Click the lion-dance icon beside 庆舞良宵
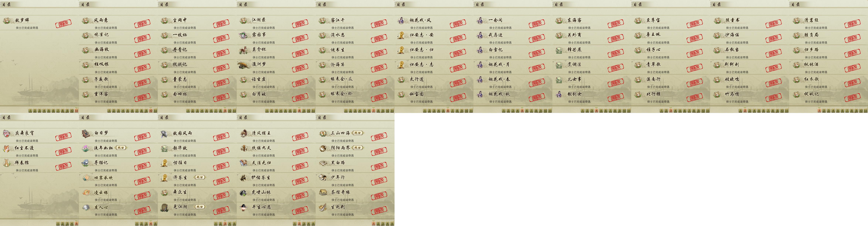The width and height of the screenshot is (868, 226). 7,133
